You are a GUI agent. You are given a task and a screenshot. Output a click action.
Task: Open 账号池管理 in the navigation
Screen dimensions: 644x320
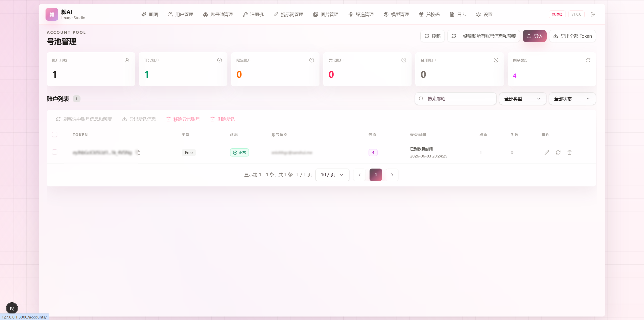218,14
